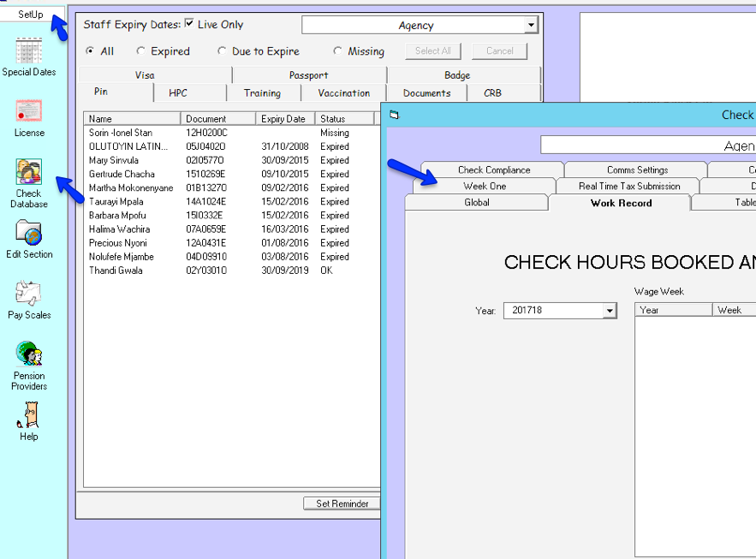756x559 pixels.
Task: Open the Week One tab
Action: [485, 186]
